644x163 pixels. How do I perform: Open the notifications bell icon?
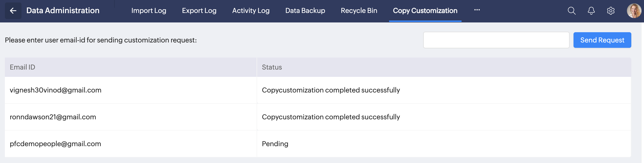click(x=591, y=11)
